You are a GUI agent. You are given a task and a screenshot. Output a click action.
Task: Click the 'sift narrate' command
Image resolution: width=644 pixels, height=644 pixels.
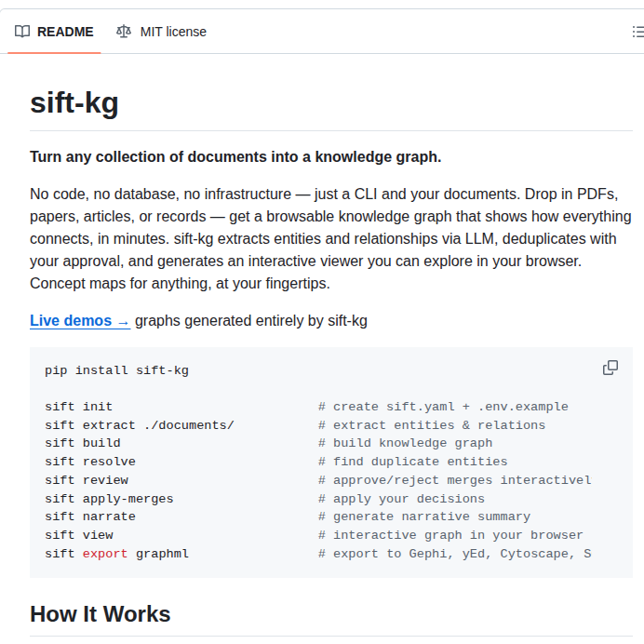pyautogui.click(x=90, y=517)
